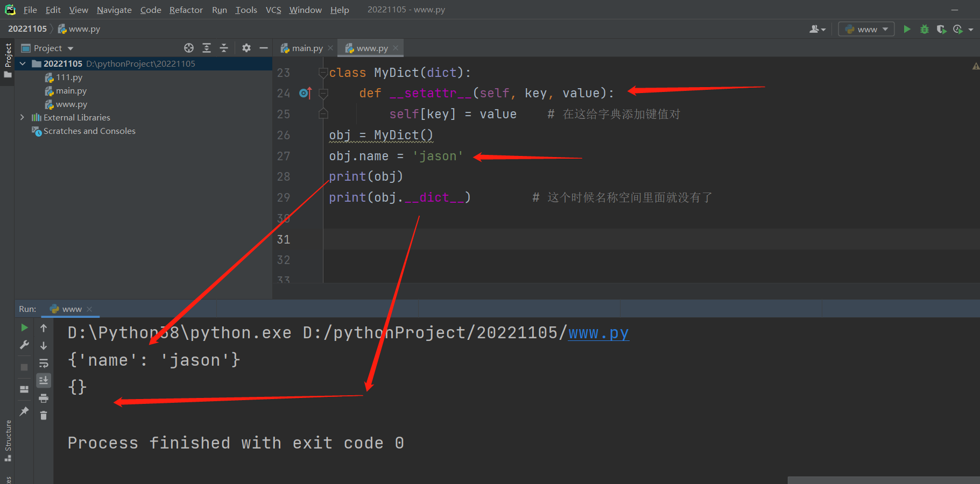Click the stop process icon in Run panel

[x=24, y=367]
